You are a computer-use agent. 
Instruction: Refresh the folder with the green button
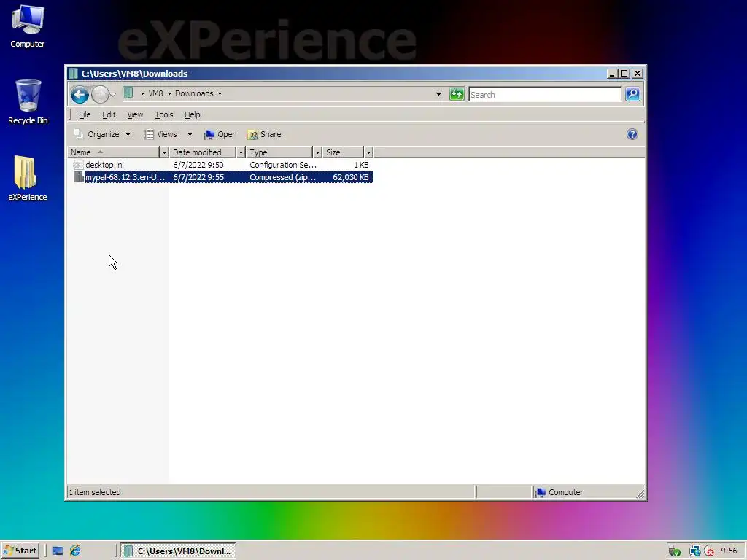click(x=457, y=94)
